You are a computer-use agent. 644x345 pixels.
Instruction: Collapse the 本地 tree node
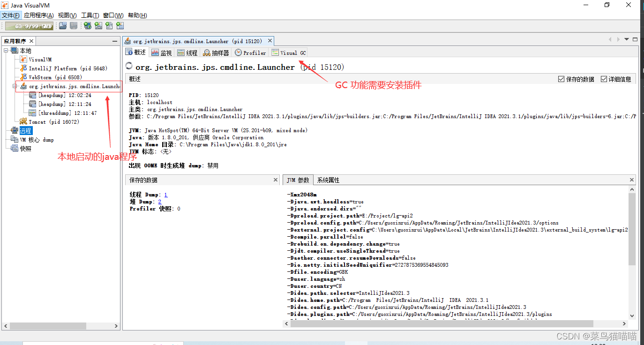point(6,51)
